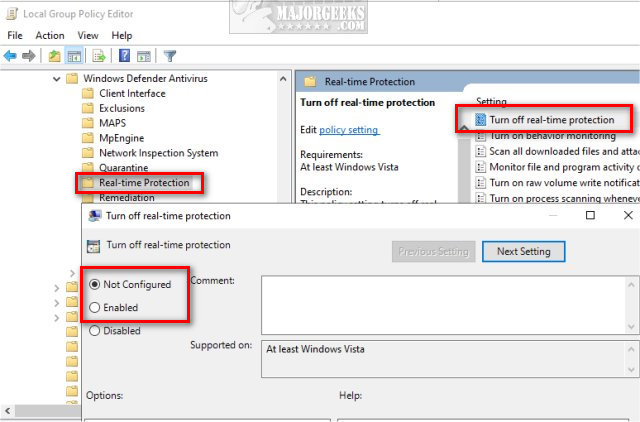640x422 pixels.
Task: Click the MAPS folder icon
Action: (88, 123)
